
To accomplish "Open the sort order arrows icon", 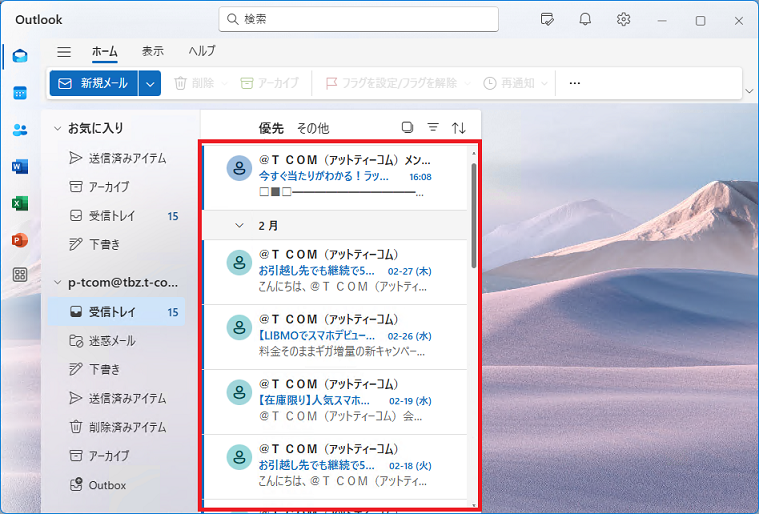I will click(x=459, y=128).
